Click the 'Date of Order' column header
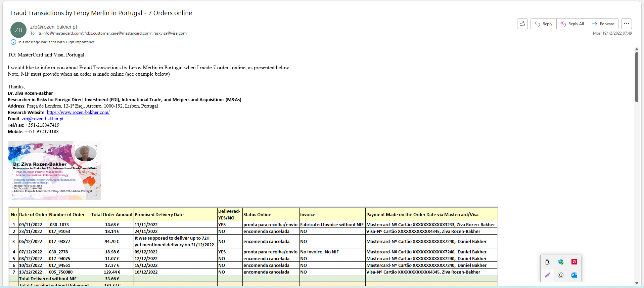 (x=33, y=214)
